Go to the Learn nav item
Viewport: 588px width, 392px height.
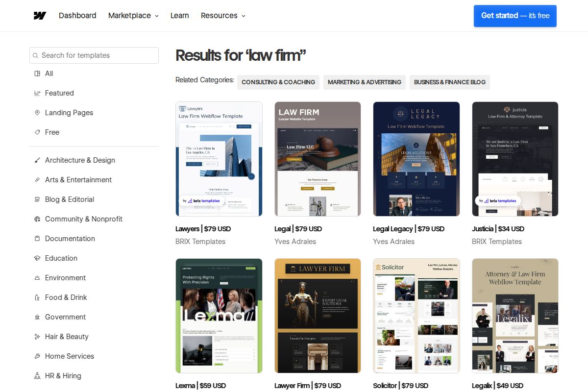tap(179, 16)
